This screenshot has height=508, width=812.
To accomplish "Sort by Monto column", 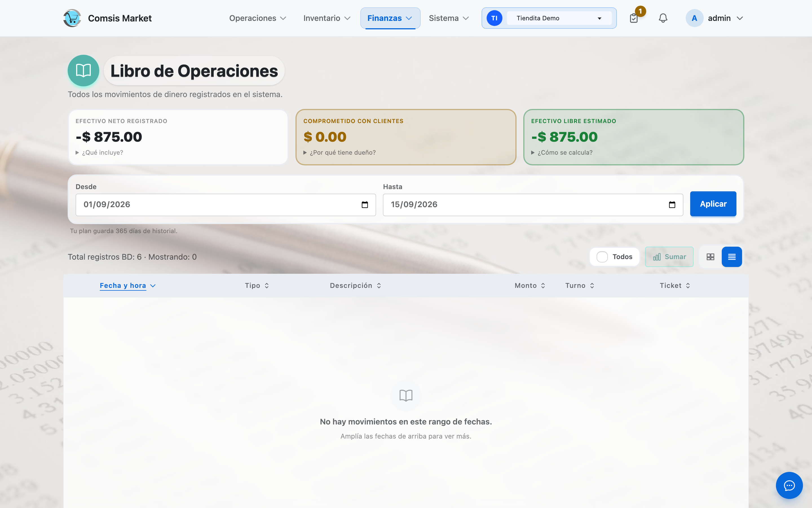I will (x=530, y=286).
